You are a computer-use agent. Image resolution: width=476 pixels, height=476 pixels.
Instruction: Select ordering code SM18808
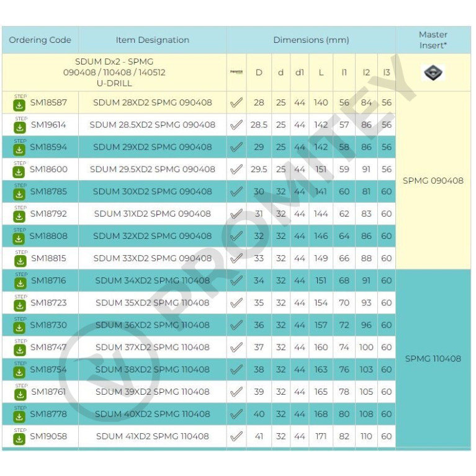[x=48, y=236]
